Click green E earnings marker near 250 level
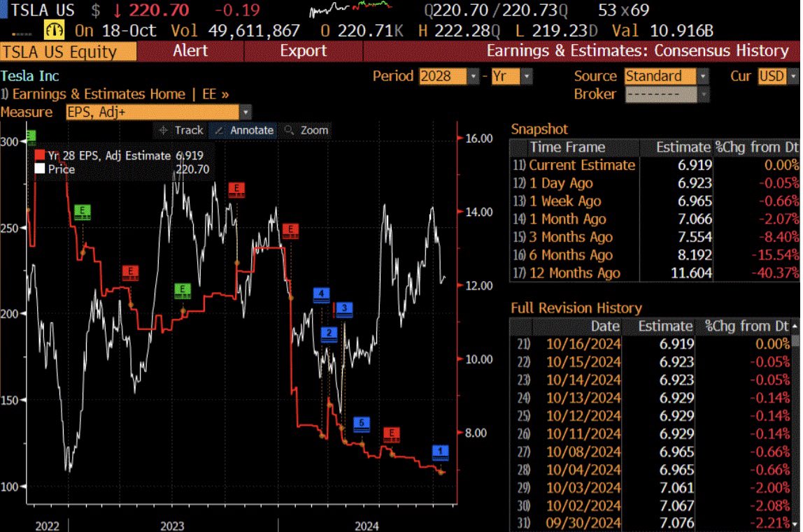Viewport: 803px width, 532px height. (x=82, y=211)
